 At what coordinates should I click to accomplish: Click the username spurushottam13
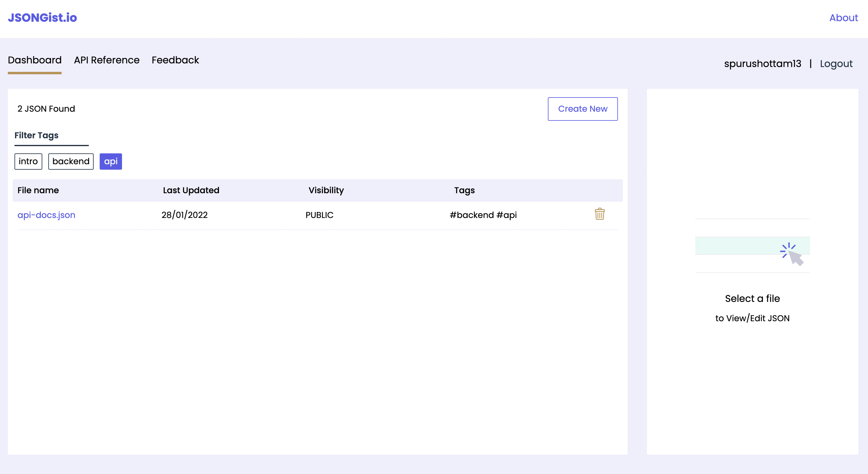click(x=763, y=64)
